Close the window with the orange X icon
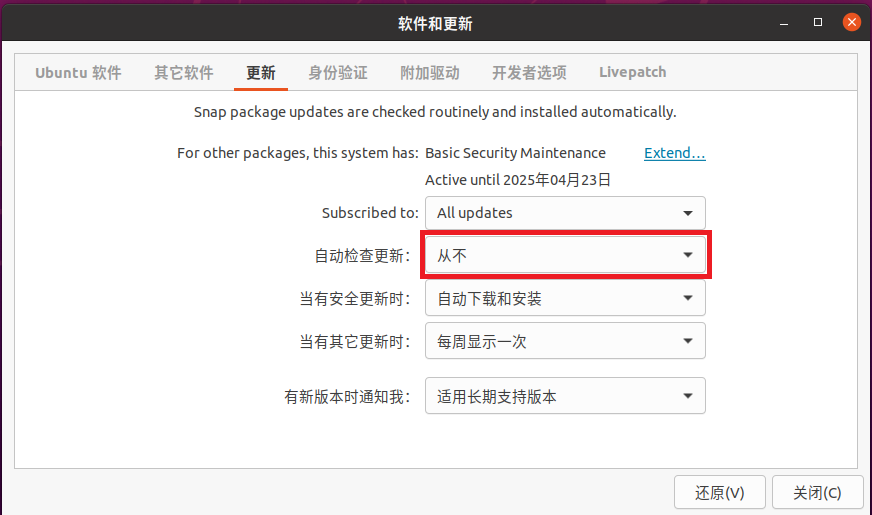Viewport: 872px width, 515px height. pos(851,22)
